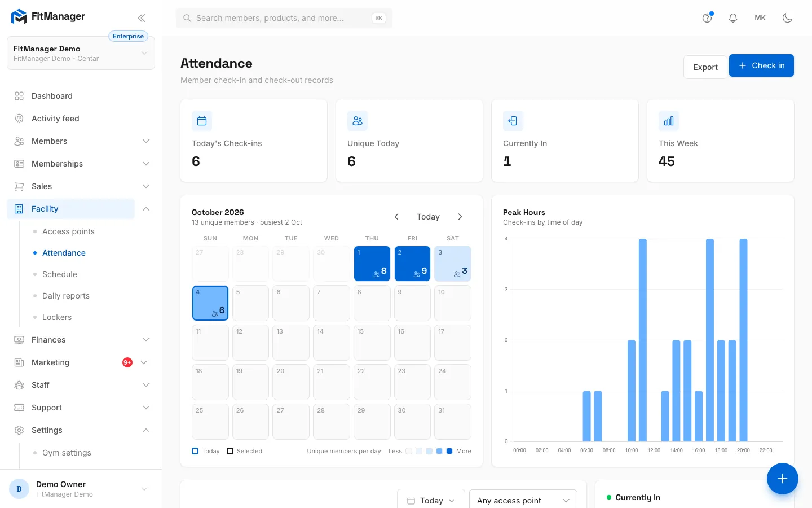Click the Check in button

(x=761, y=65)
